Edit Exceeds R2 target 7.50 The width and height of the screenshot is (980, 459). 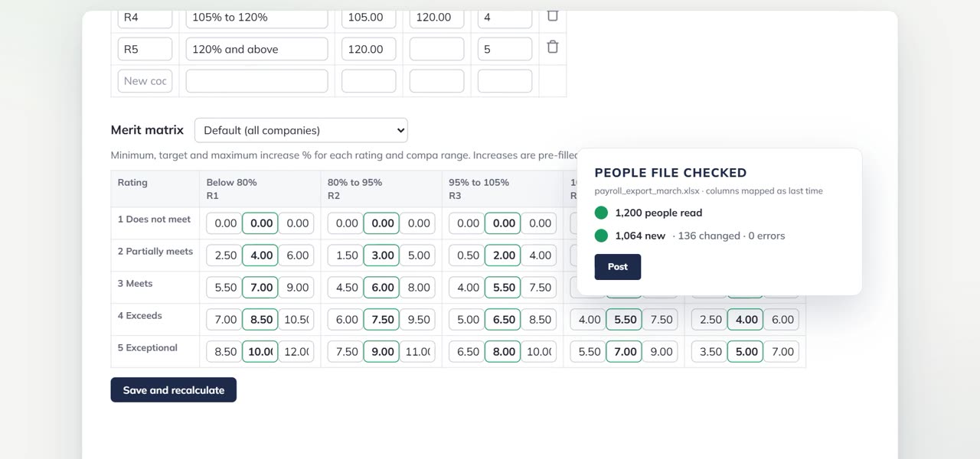[x=381, y=320]
